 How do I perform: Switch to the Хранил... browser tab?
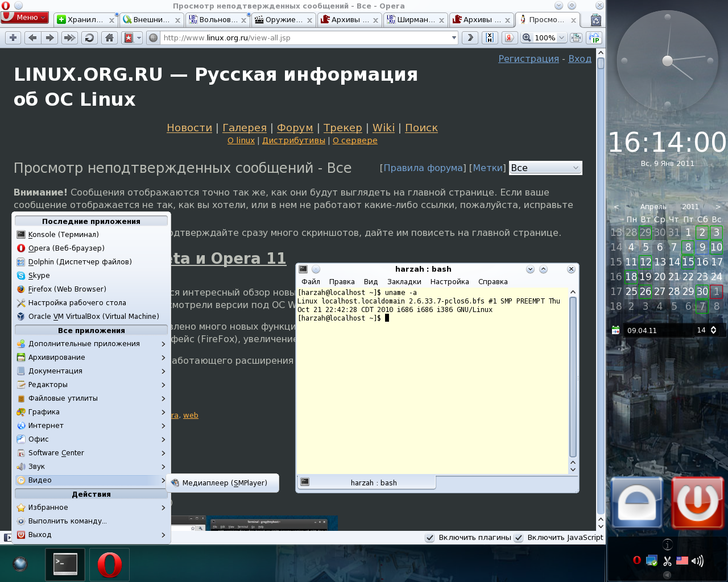pyautogui.click(x=85, y=20)
